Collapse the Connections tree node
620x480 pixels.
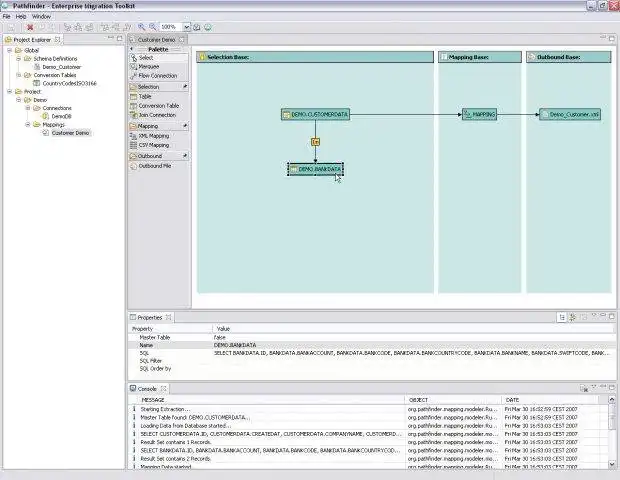pyautogui.click(x=28, y=108)
